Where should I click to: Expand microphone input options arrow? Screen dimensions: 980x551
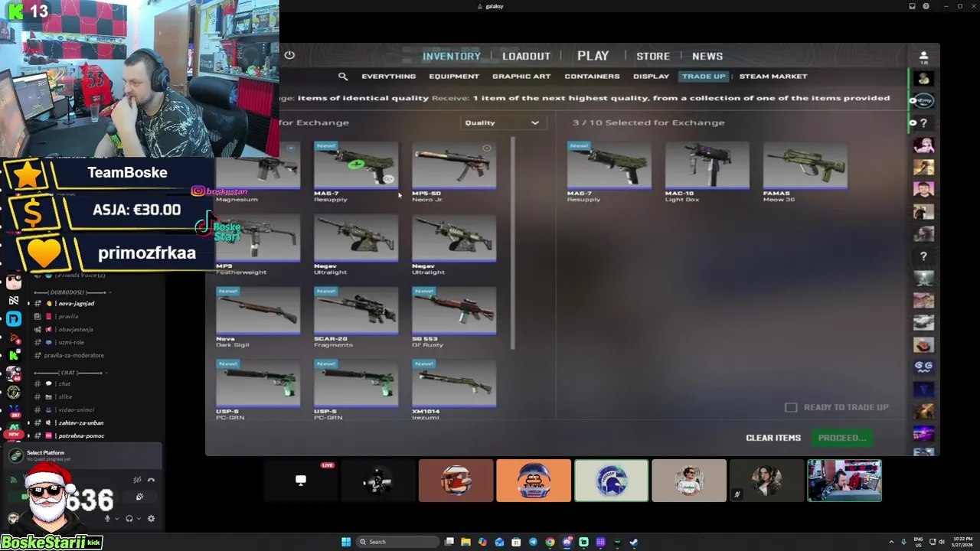point(116,518)
